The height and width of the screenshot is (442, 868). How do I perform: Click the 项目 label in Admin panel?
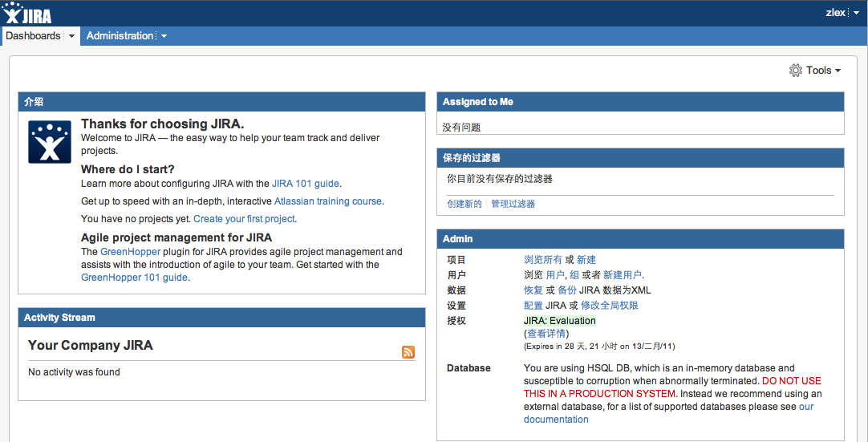pos(456,260)
